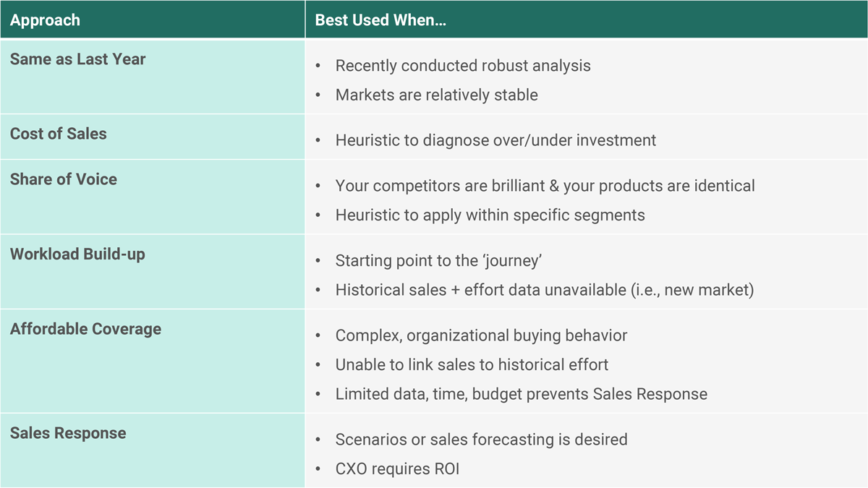Screen dimensions: 868x488
Task: Click Scenarios or sales forecasting is desired
Action: 481,440
